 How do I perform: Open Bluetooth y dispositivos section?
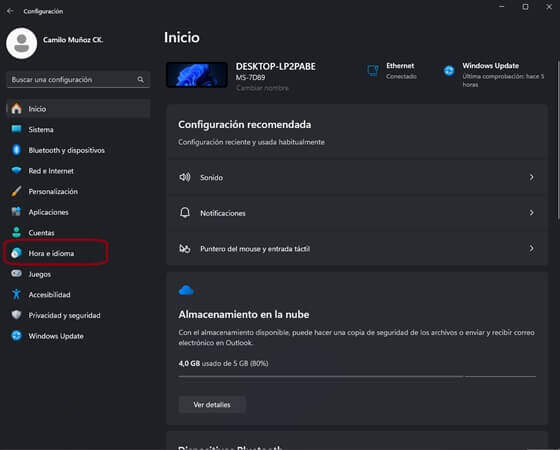(x=78, y=150)
